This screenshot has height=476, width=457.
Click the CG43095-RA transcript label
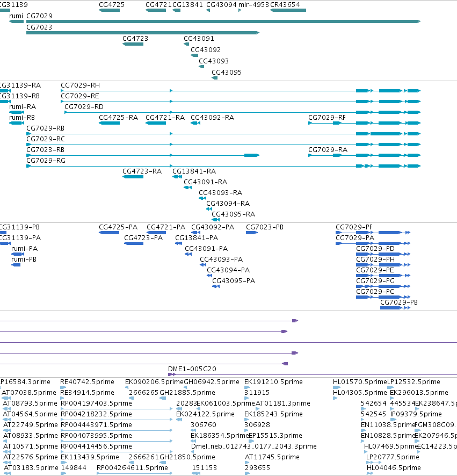(x=234, y=214)
